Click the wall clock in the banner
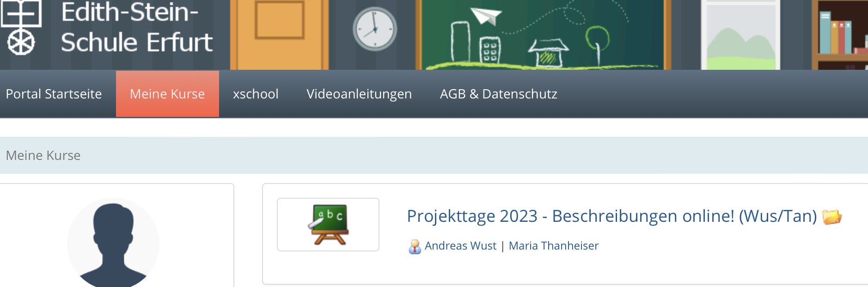Screen dimensions: 868x287 click(375, 29)
